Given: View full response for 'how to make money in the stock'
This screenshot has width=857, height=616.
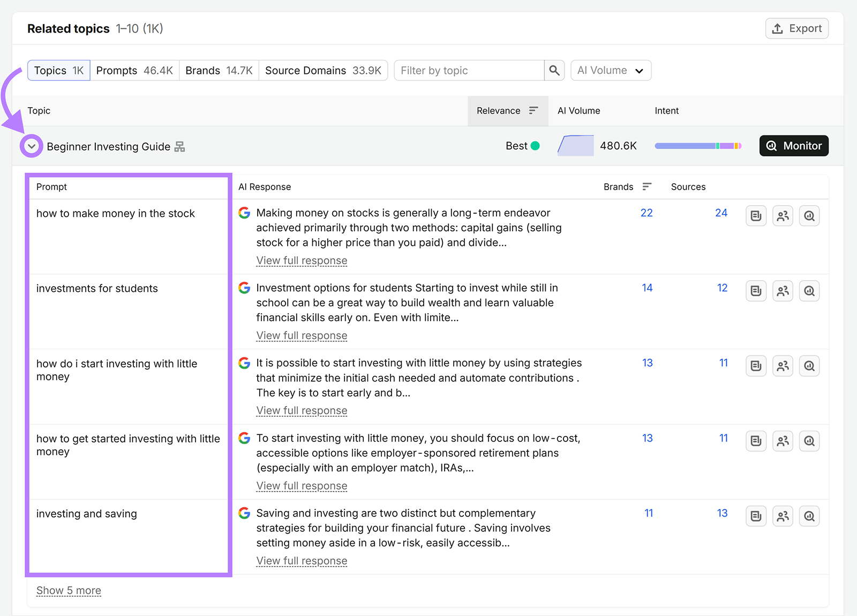Looking at the screenshot, I should (x=302, y=260).
